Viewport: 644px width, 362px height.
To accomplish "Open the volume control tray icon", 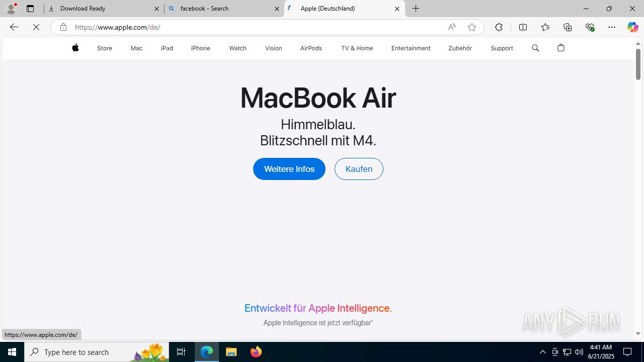I will click(579, 352).
